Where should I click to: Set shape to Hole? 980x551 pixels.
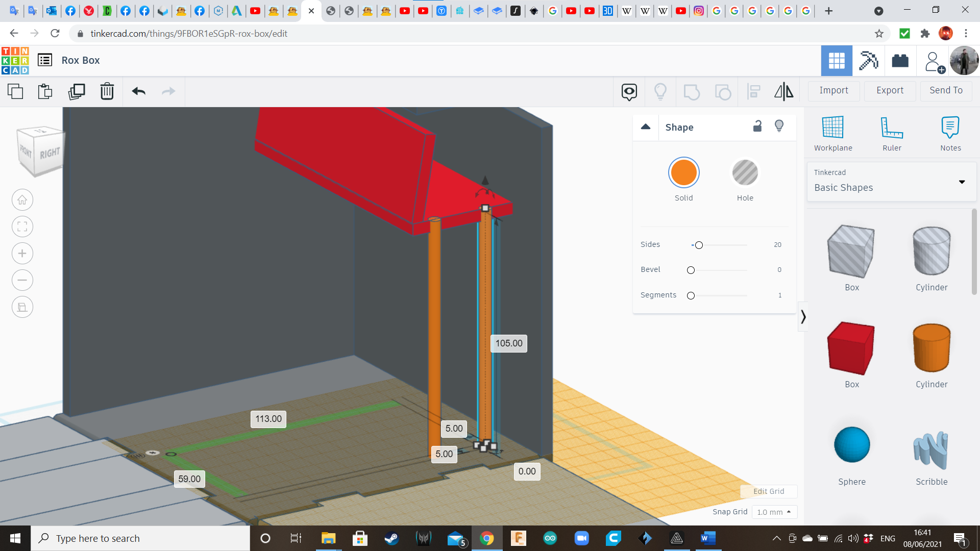click(745, 173)
